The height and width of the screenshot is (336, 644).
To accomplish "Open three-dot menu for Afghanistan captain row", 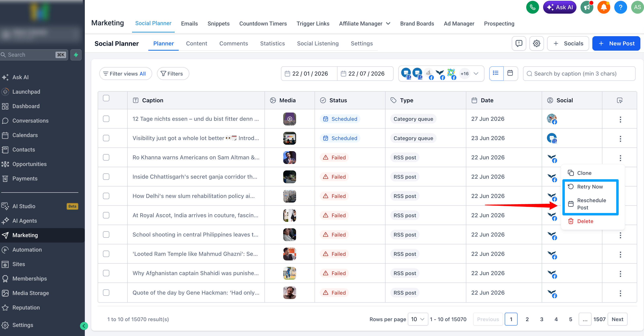I will (620, 274).
